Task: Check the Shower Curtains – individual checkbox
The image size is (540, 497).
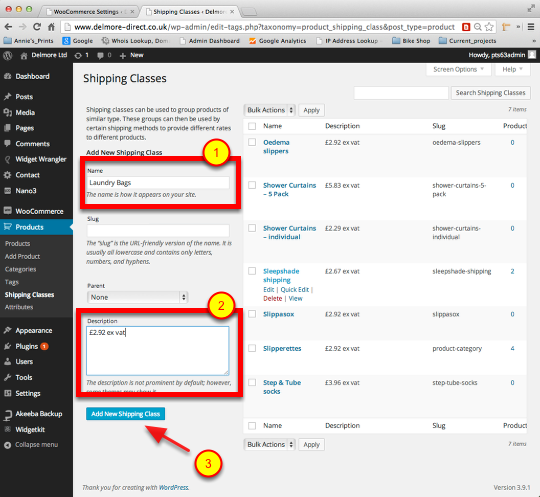Action: (x=252, y=228)
